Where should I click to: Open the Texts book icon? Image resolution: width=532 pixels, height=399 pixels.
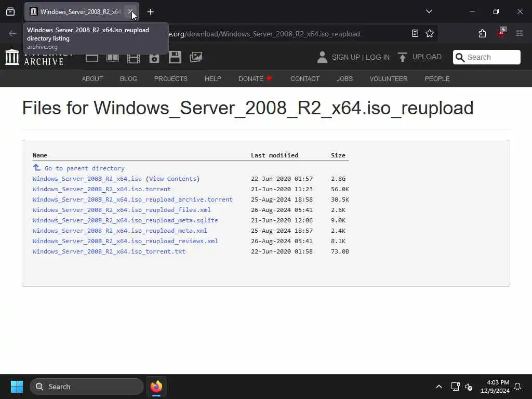[x=113, y=57]
